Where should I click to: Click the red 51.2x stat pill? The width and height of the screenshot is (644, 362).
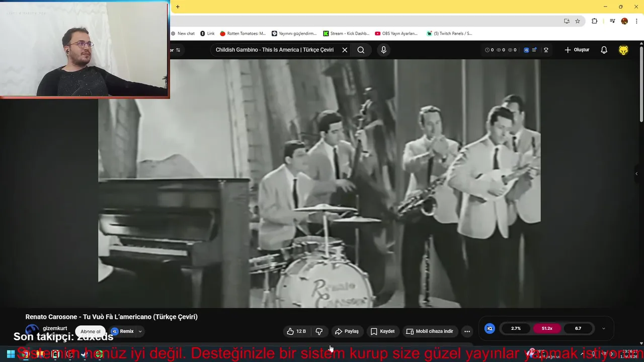click(x=547, y=328)
